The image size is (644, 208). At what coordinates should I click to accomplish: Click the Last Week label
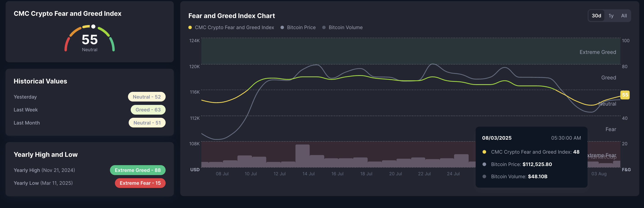point(26,110)
